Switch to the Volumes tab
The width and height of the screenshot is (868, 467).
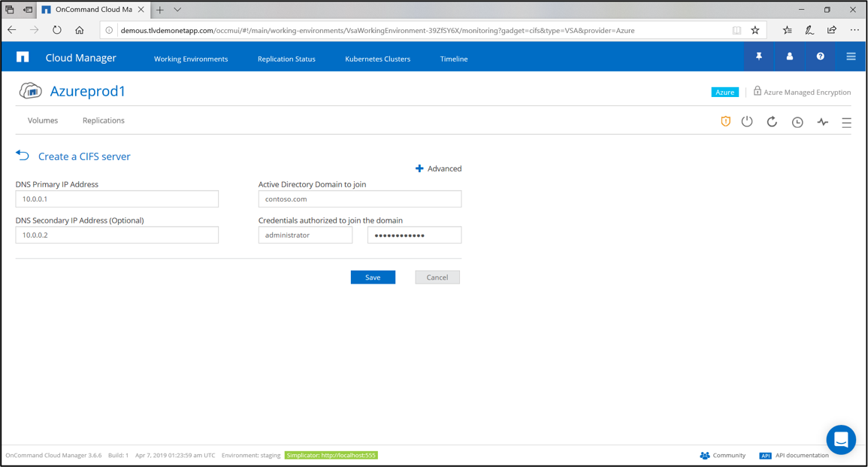(43, 120)
